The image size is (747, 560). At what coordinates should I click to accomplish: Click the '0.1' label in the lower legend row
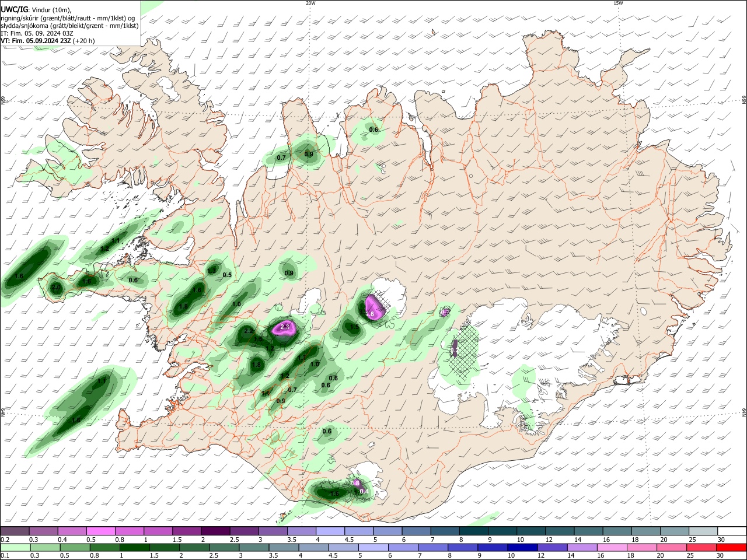(4, 556)
